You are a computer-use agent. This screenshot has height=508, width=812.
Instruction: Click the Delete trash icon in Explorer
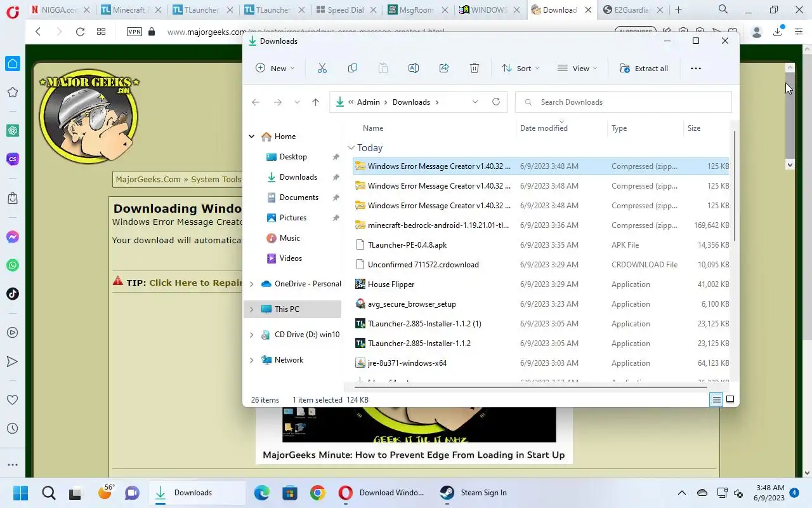pyautogui.click(x=475, y=69)
